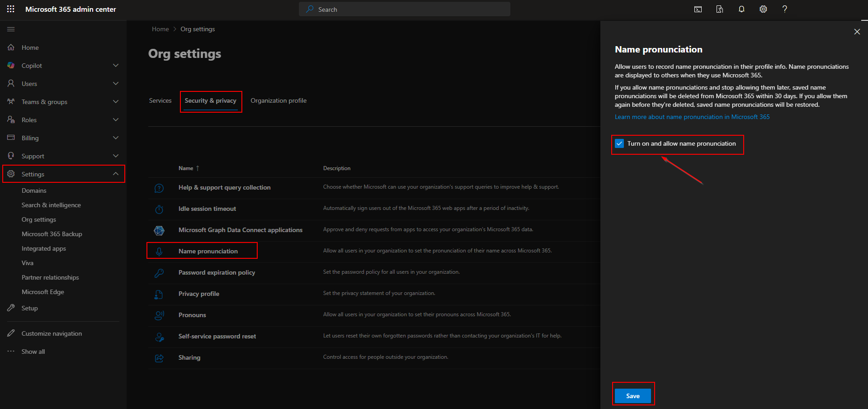This screenshot has height=409, width=868.
Task: Click the Support headset icon
Action: pos(11,156)
